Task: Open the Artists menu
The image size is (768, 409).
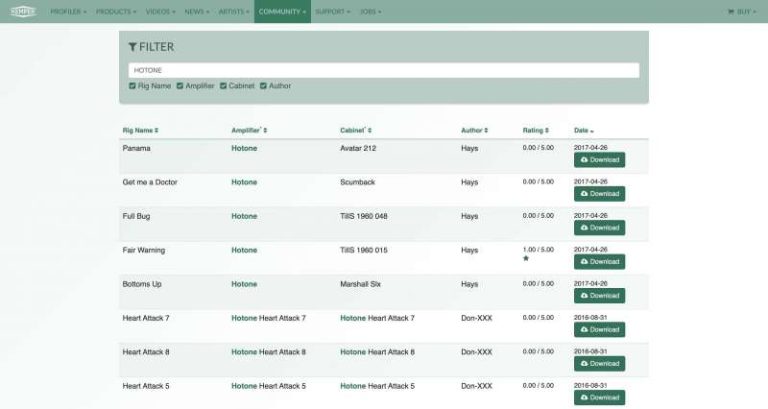Action: click(x=234, y=12)
